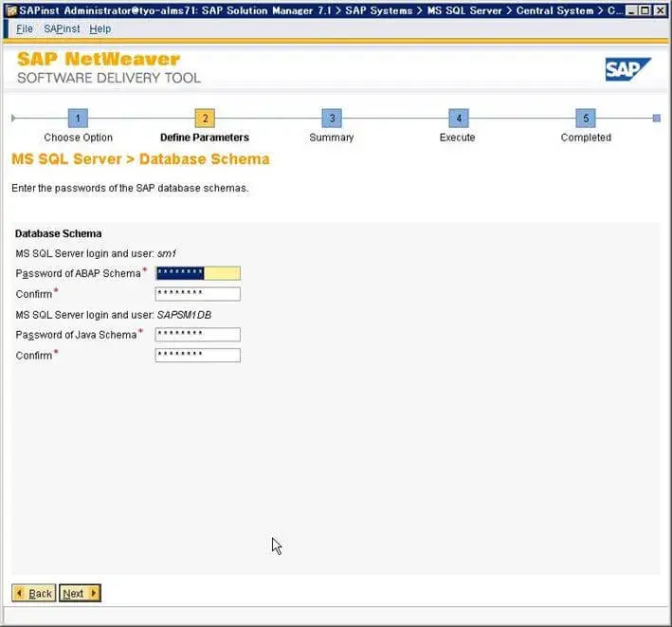Screen dimensions: 672x627
Task: Click the 'Summary' step label
Action: click(332, 138)
